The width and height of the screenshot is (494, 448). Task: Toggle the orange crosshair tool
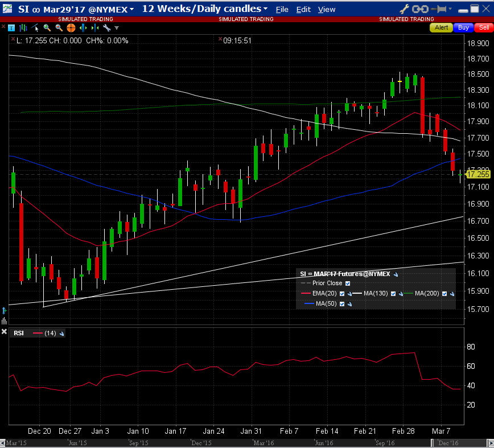71,28
